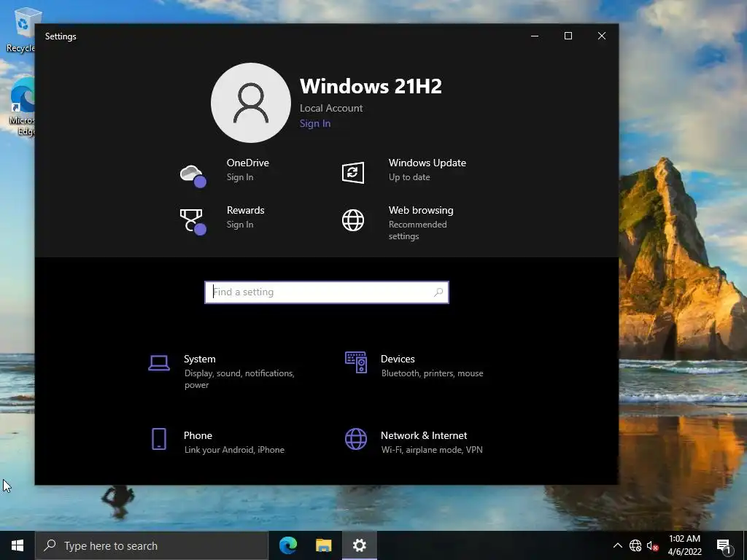Click the Web browsing globe icon
Image resolution: width=747 pixels, height=560 pixels.
(x=353, y=220)
